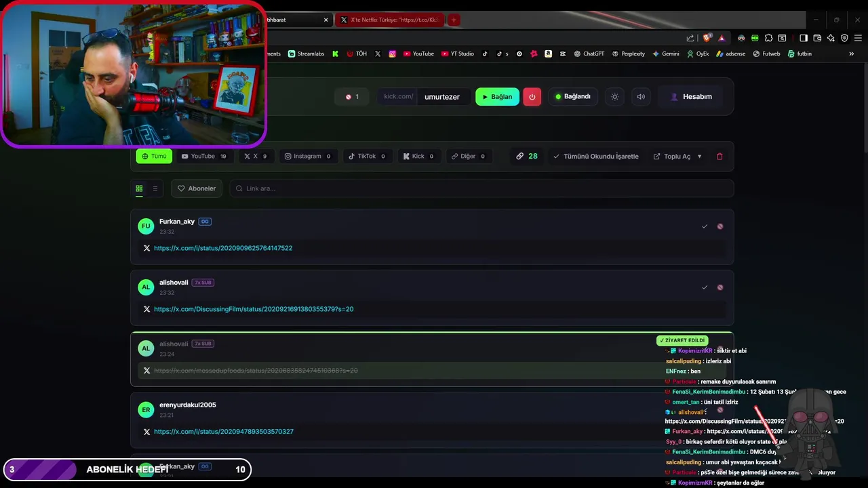Click the Bağlandı connection status indicator
The image size is (868, 488).
pos(573,97)
